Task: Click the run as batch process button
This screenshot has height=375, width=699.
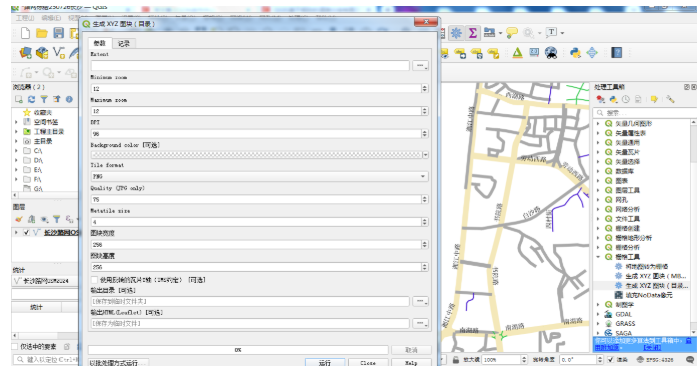Action: (118, 363)
